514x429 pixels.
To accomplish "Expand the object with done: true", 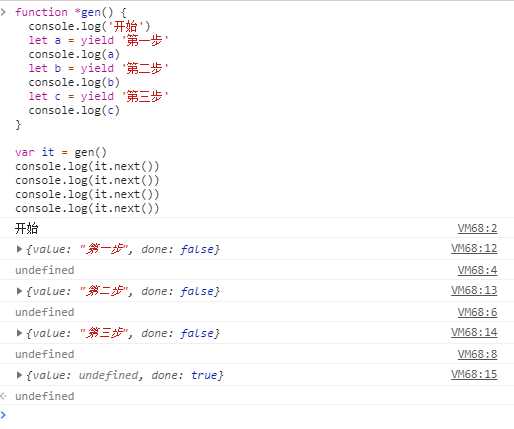I will point(19,375).
